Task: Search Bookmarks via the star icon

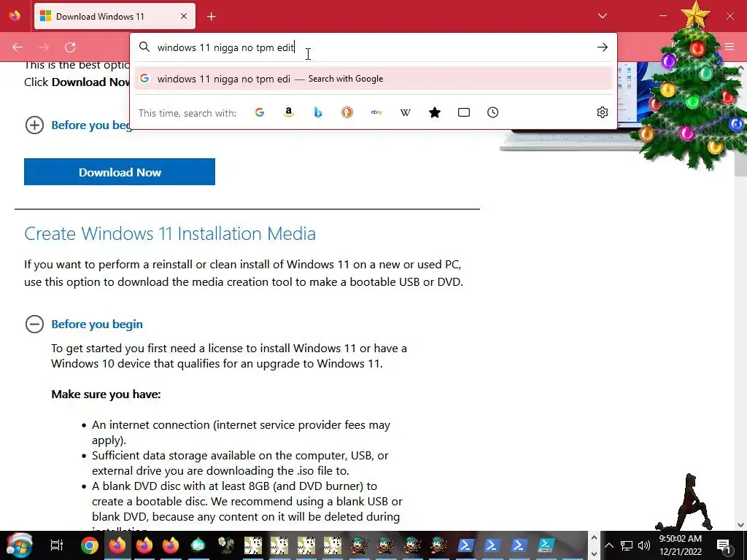Action: pos(435,112)
